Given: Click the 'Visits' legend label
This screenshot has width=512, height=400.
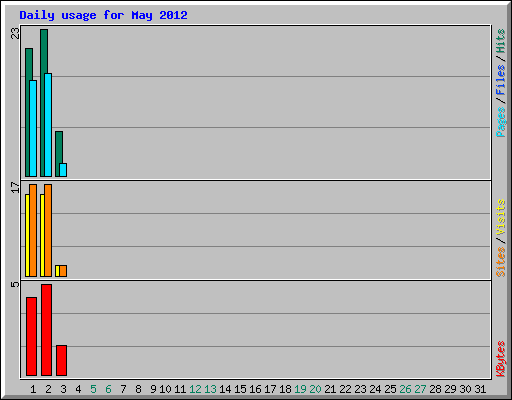Looking at the screenshot, I should pos(501,218).
